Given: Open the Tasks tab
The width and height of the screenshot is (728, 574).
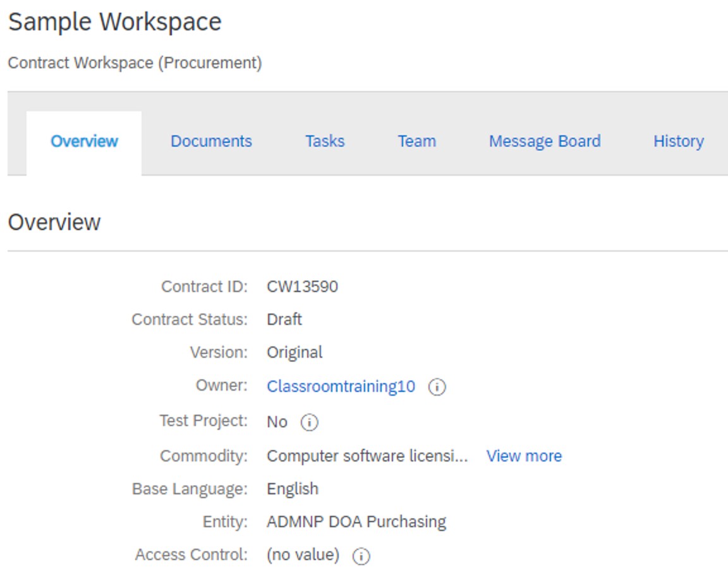Looking at the screenshot, I should tap(325, 141).
